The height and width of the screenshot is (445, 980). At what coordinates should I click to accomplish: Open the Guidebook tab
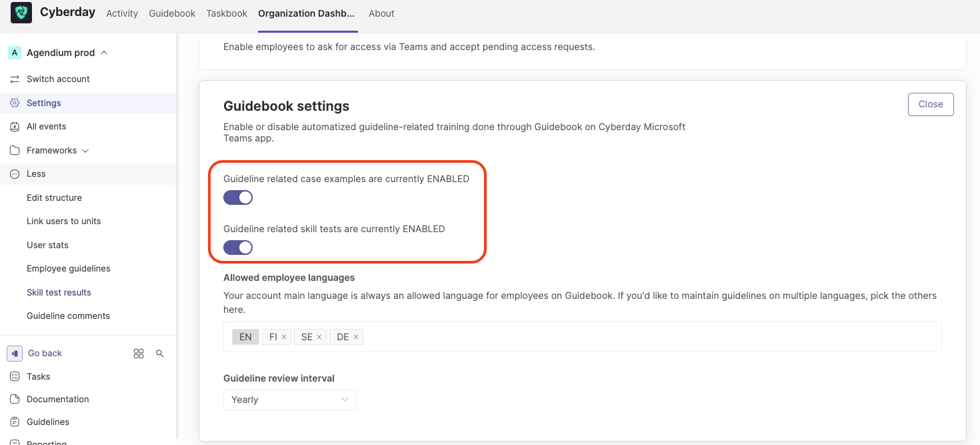[x=172, y=13]
